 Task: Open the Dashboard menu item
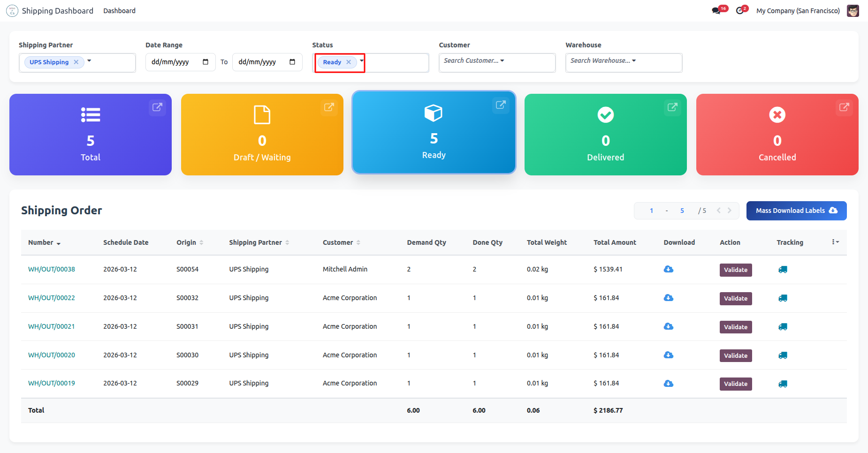point(119,11)
